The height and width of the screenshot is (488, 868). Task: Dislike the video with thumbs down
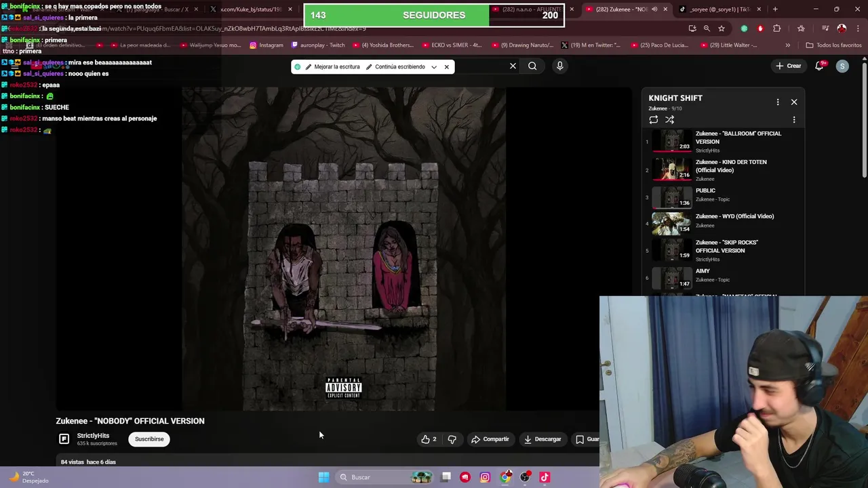(452, 439)
